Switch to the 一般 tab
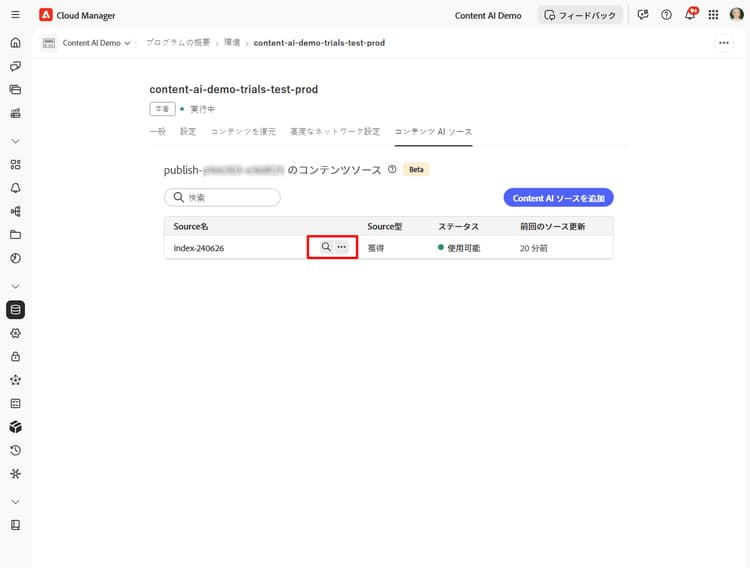The height and width of the screenshot is (568, 750). pyautogui.click(x=157, y=132)
